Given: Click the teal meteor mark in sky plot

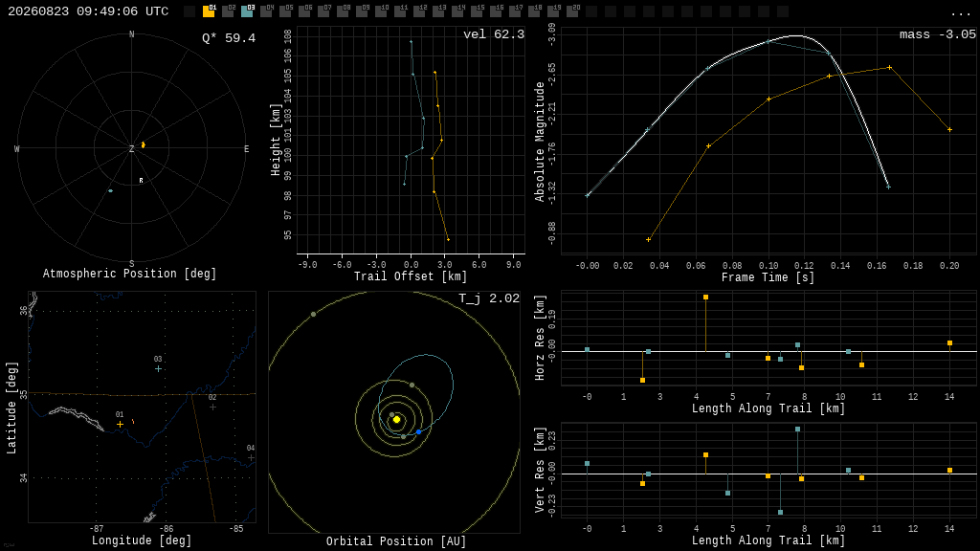Looking at the screenshot, I should (x=111, y=190).
